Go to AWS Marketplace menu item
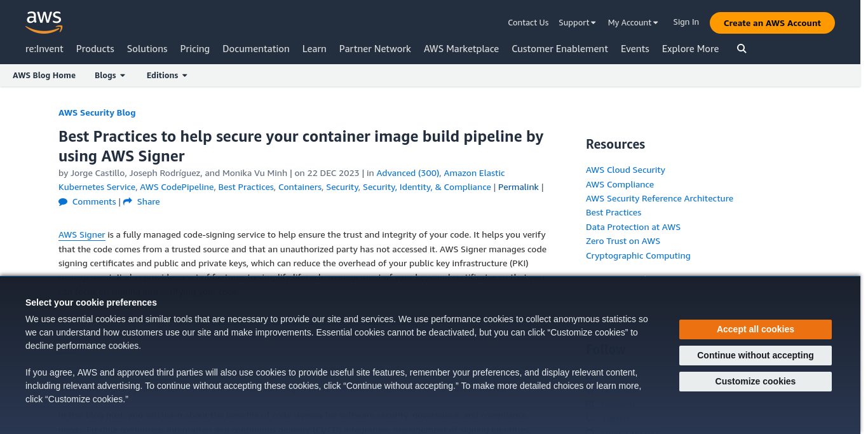The height and width of the screenshot is (434, 868). 461,49
